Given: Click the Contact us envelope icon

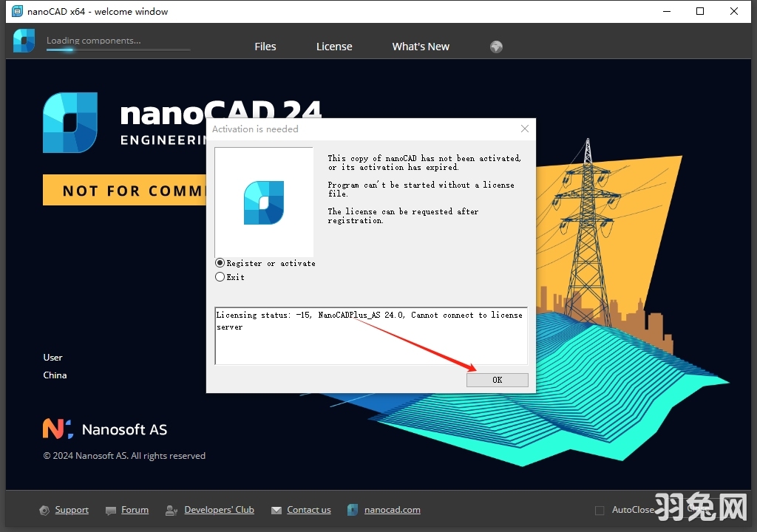Looking at the screenshot, I should [x=276, y=510].
